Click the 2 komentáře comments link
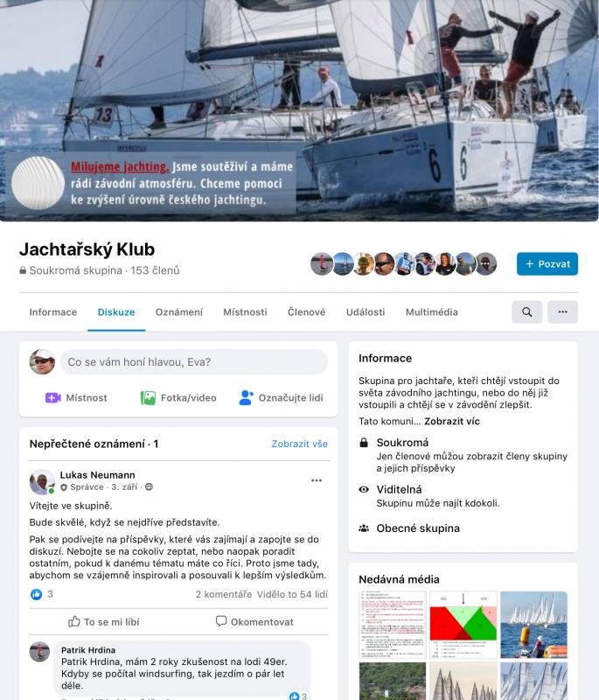This screenshot has width=599, height=700. tap(224, 594)
